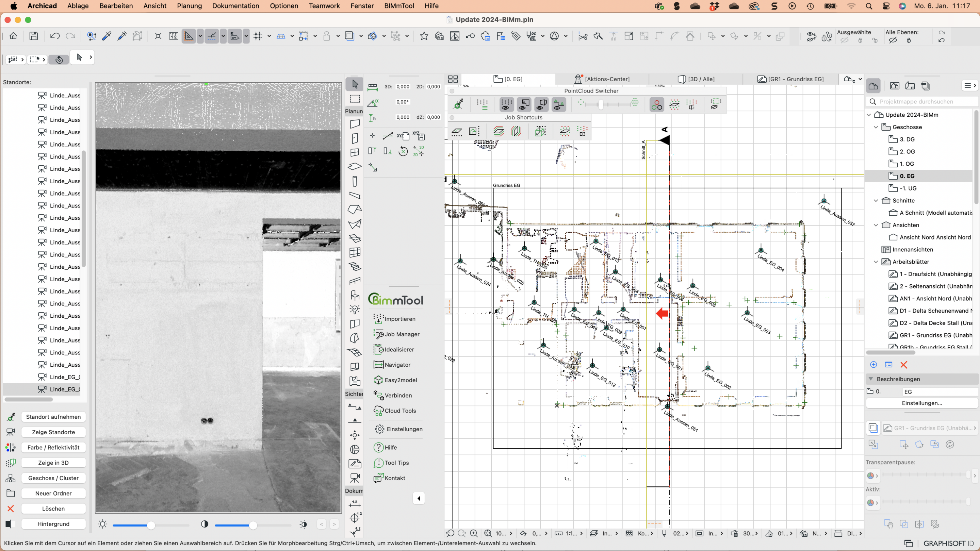980x551 pixels.
Task: Open the Idealisierer tool
Action: (x=394, y=349)
